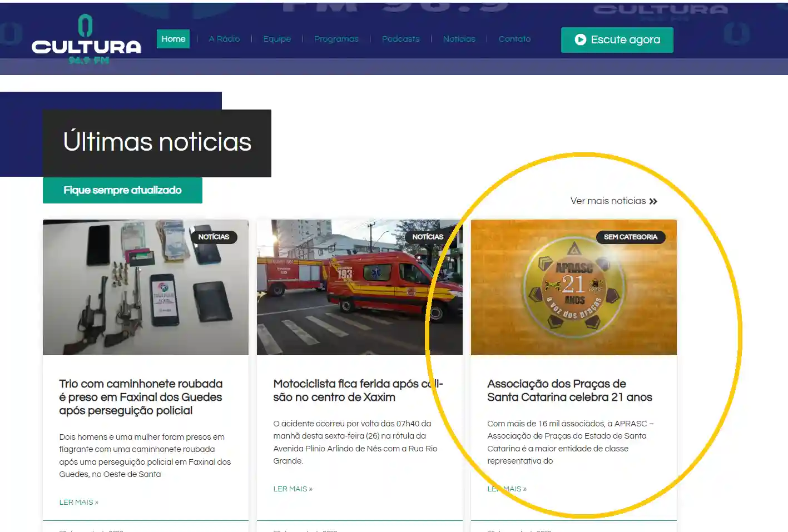788x532 pixels.
Task: Click the excerpt starting O acidente ocorreu
Action: tap(355, 442)
